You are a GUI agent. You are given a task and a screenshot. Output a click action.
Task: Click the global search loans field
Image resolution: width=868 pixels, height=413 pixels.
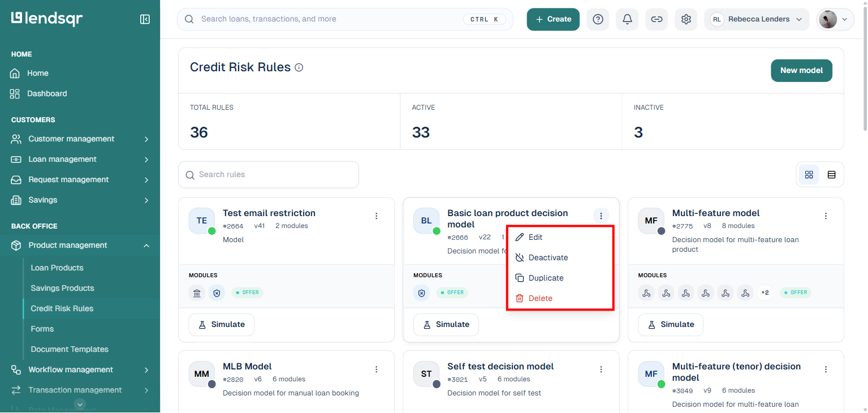[x=345, y=19]
